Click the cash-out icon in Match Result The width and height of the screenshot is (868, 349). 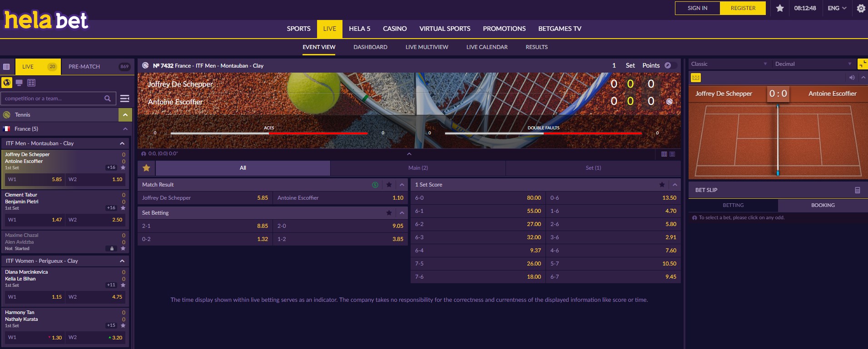375,185
